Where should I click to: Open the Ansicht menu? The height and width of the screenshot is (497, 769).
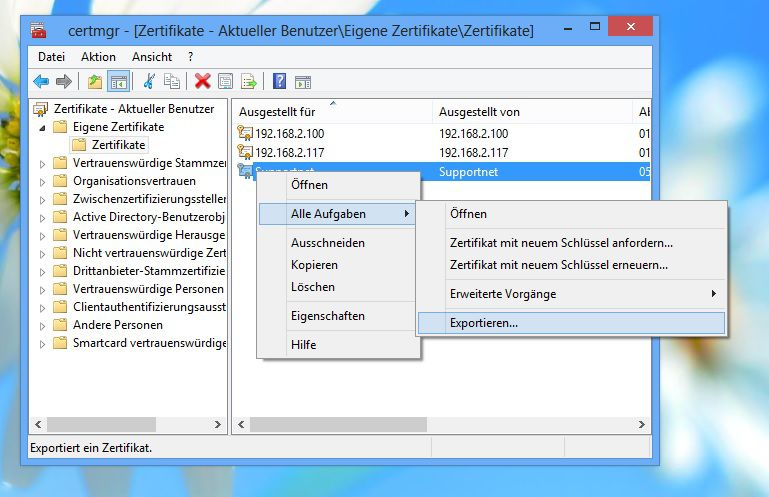pyautogui.click(x=152, y=57)
